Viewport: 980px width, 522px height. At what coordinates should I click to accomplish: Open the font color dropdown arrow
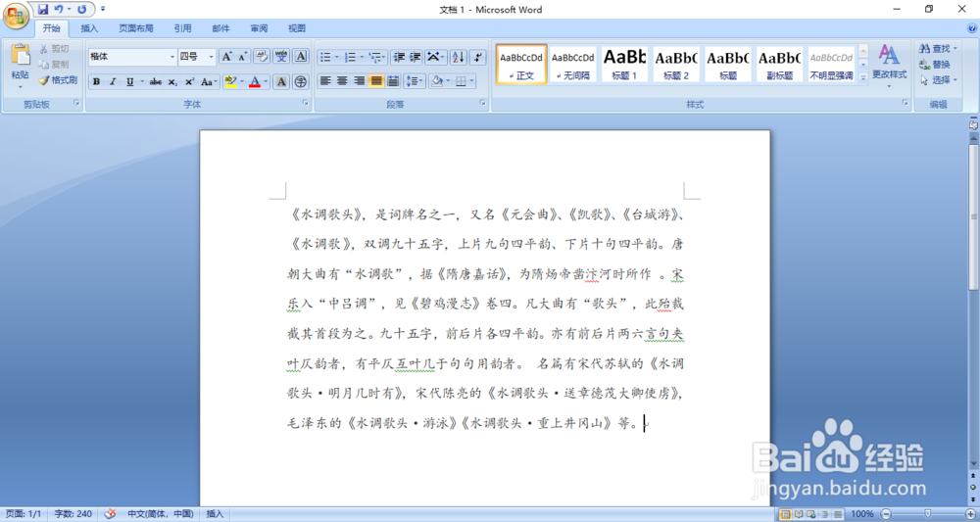(266, 82)
